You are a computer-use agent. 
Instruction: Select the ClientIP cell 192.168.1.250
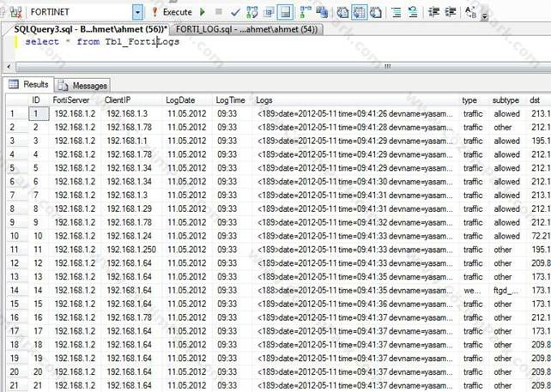pos(131,250)
